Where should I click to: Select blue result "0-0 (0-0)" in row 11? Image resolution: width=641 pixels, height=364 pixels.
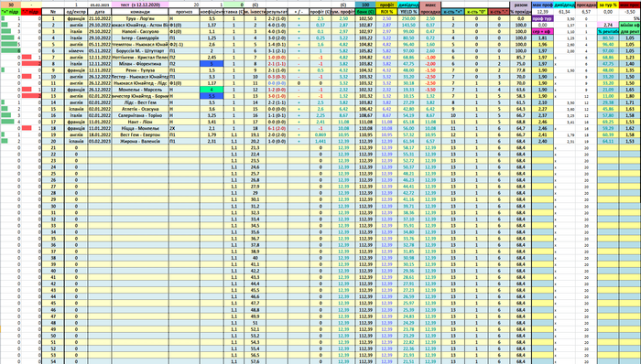[277, 83]
